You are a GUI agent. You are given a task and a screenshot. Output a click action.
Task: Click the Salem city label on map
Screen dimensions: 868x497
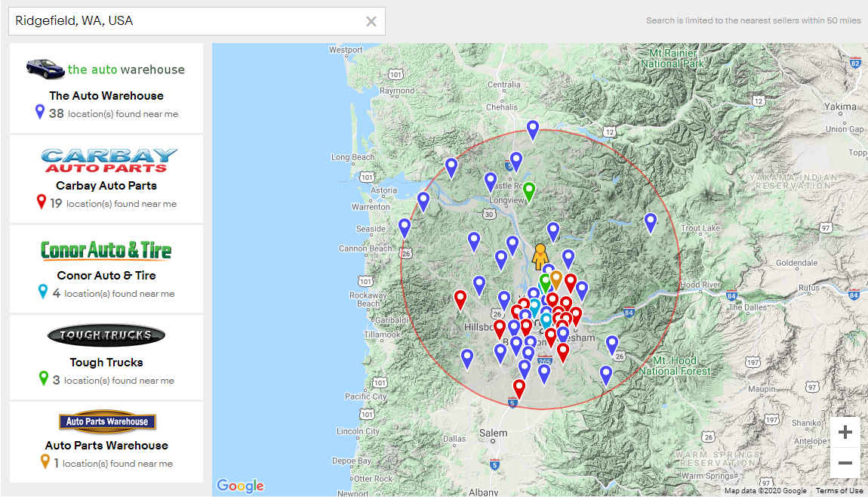493,434
